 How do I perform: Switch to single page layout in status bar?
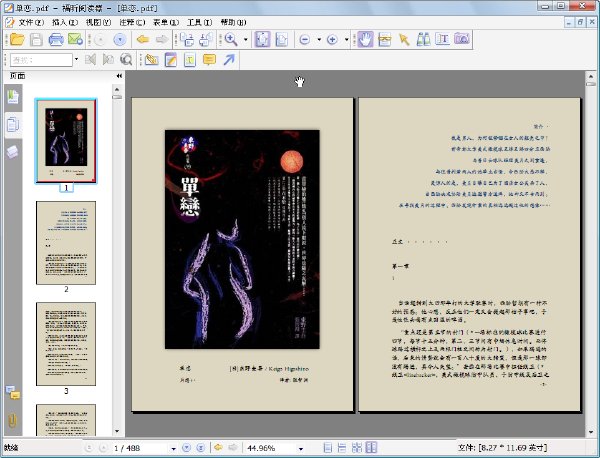point(328,447)
